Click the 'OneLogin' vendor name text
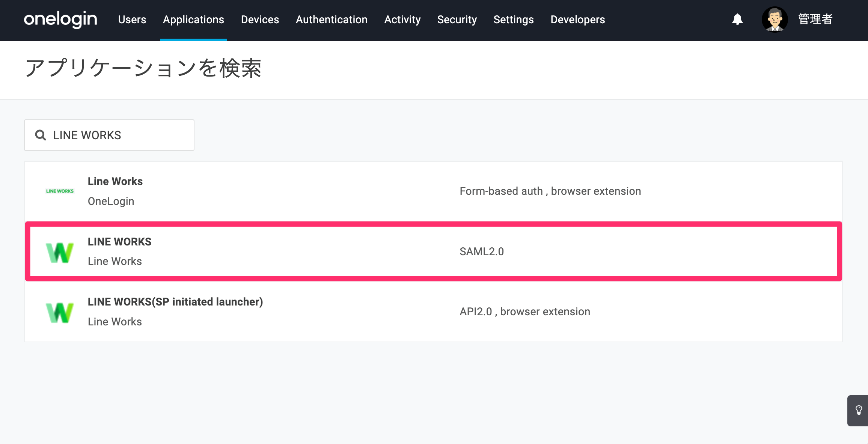Screen dimensions: 868x444 (111, 202)
